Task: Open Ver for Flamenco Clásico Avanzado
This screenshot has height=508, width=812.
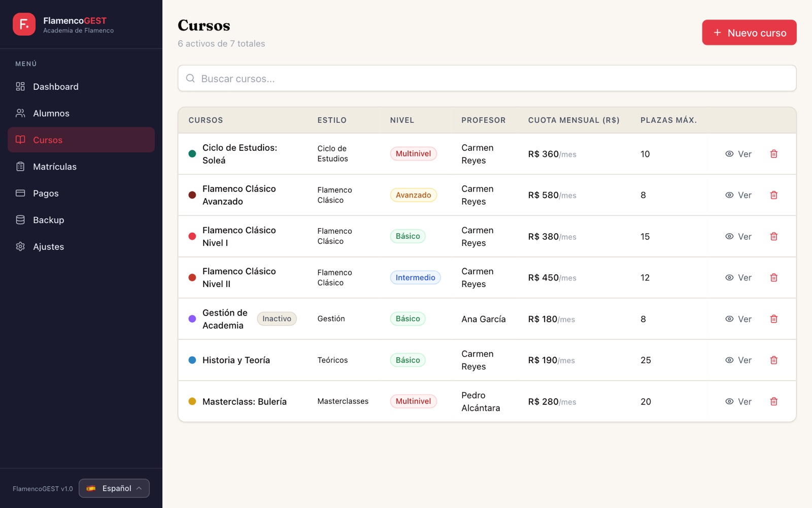Action: 738,195
